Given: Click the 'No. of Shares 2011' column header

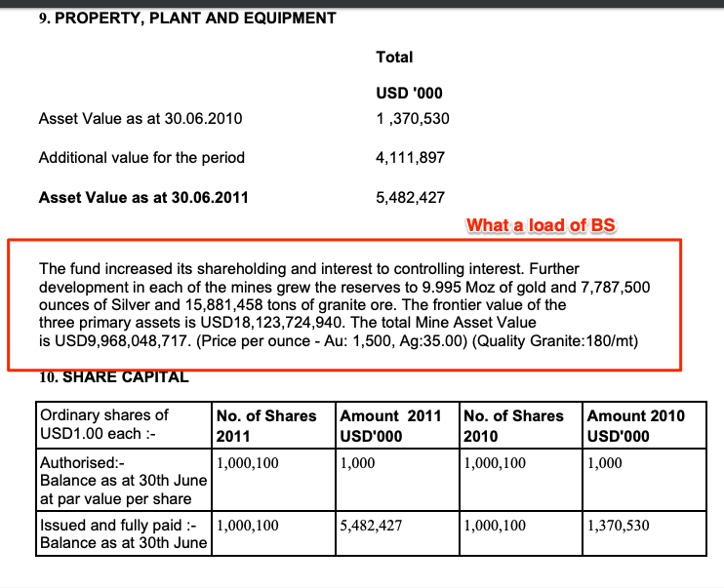Looking at the screenshot, I should [x=266, y=424].
